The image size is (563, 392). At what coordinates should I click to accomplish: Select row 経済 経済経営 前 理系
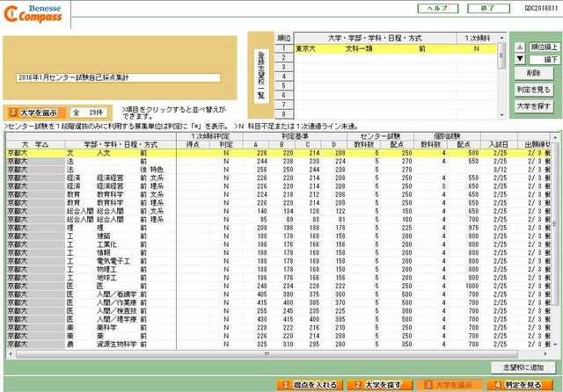point(278,186)
